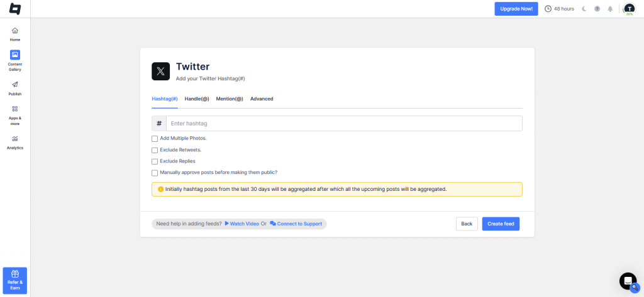Viewport: 644px width, 297px height.
Task: Switch to the Handle(@) tab
Action: point(197,99)
